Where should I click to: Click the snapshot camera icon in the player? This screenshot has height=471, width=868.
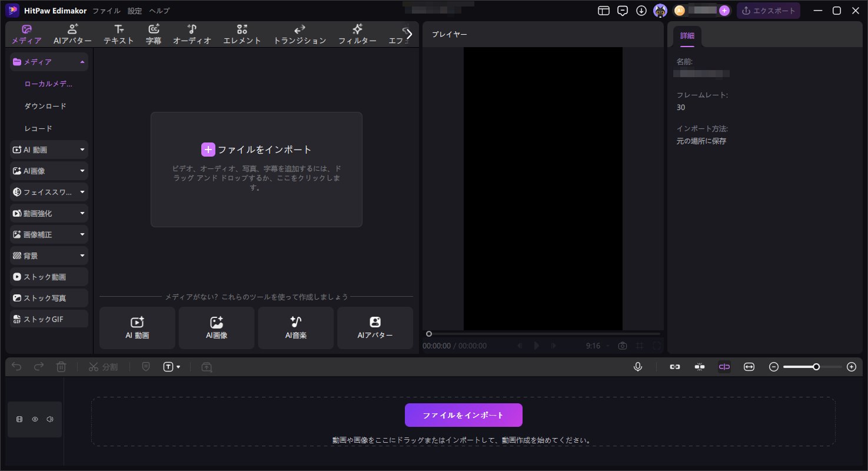pos(623,346)
